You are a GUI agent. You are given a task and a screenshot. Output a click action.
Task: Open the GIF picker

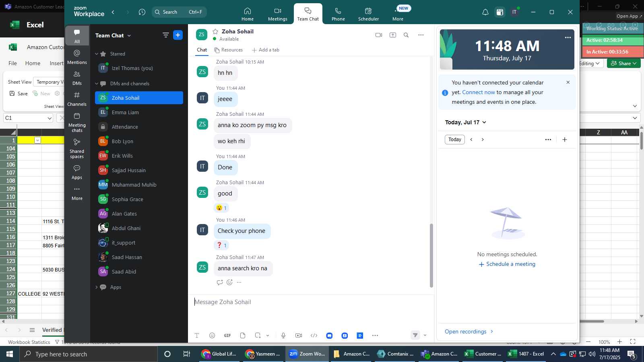227,335
